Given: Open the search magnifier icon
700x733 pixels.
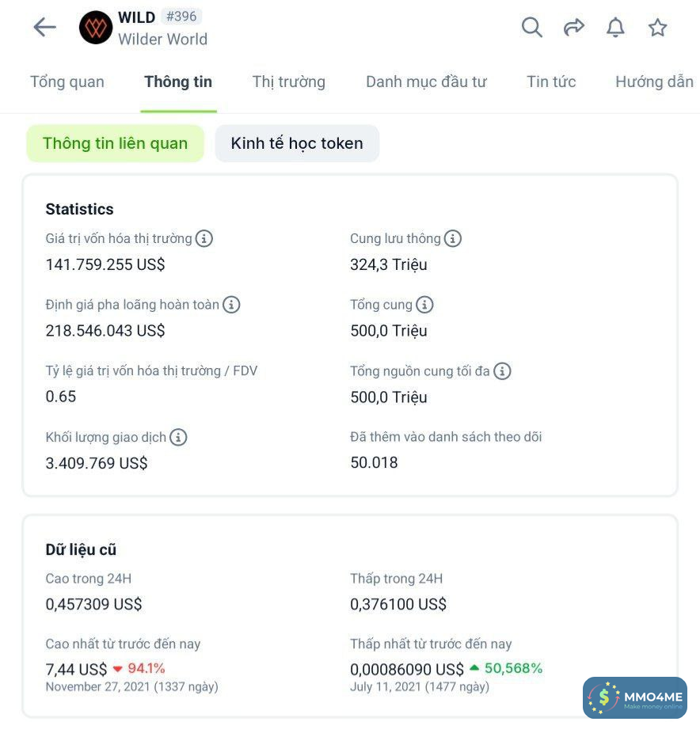Looking at the screenshot, I should pyautogui.click(x=532, y=28).
